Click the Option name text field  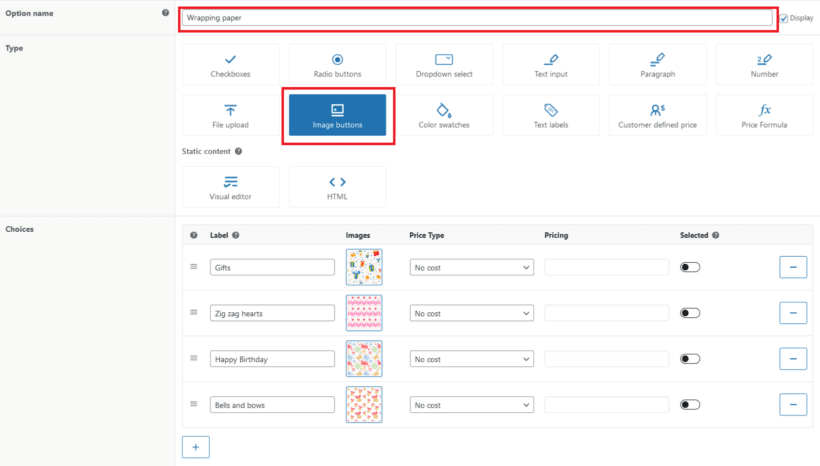478,18
